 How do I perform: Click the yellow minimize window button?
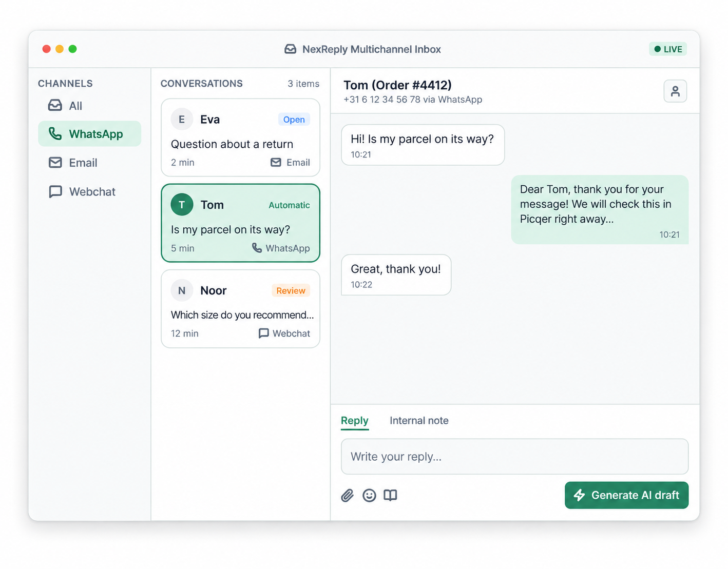tap(60, 49)
